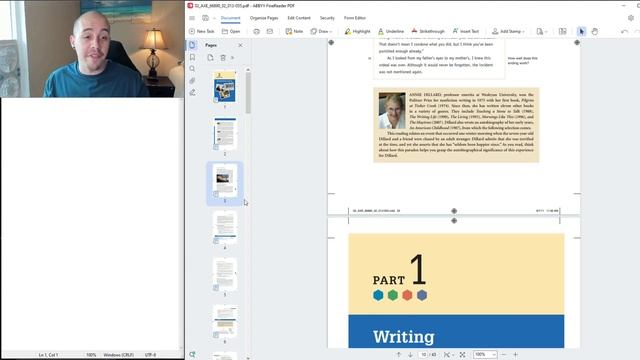Click scroll-up arrow of thumbnails list
Image resolution: width=640 pixels, height=360 pixels.
tap(248, 70)
